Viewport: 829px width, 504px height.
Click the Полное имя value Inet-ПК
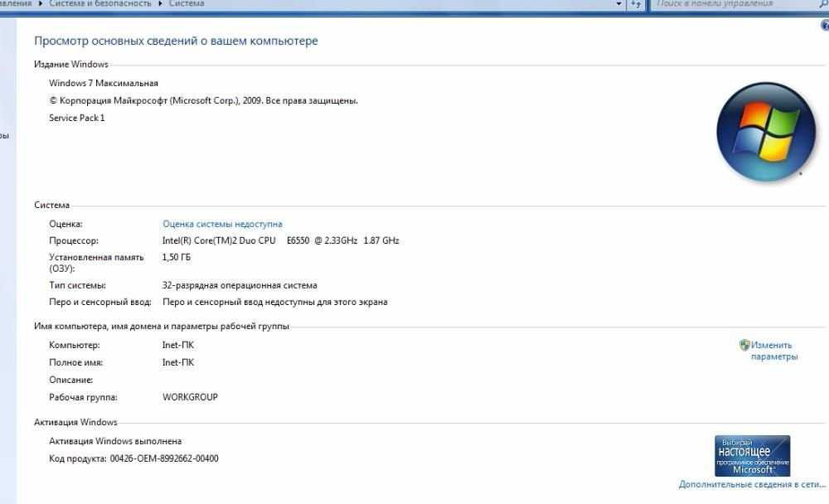click(x=178, y=362)
